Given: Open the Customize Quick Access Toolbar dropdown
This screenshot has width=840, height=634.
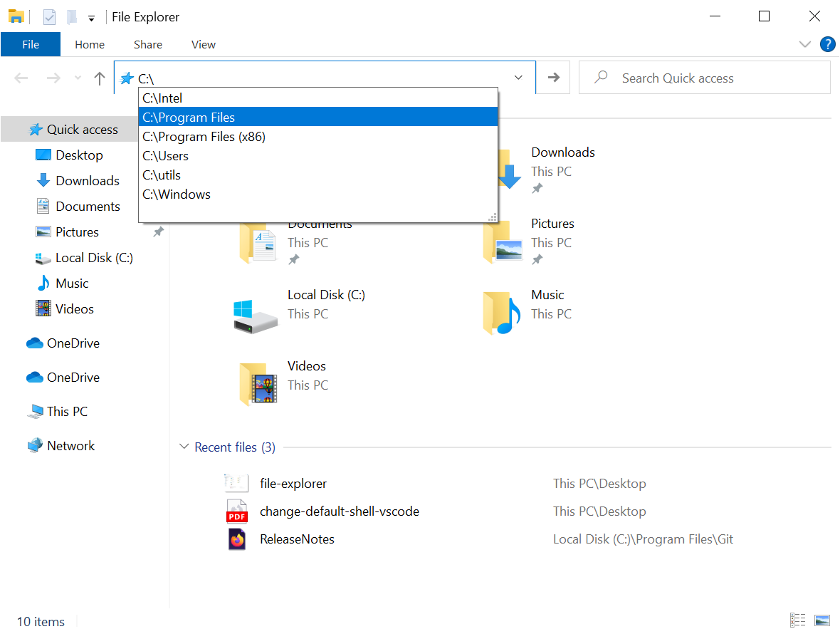Looking at the screenshot, I should tap(91, 16).
